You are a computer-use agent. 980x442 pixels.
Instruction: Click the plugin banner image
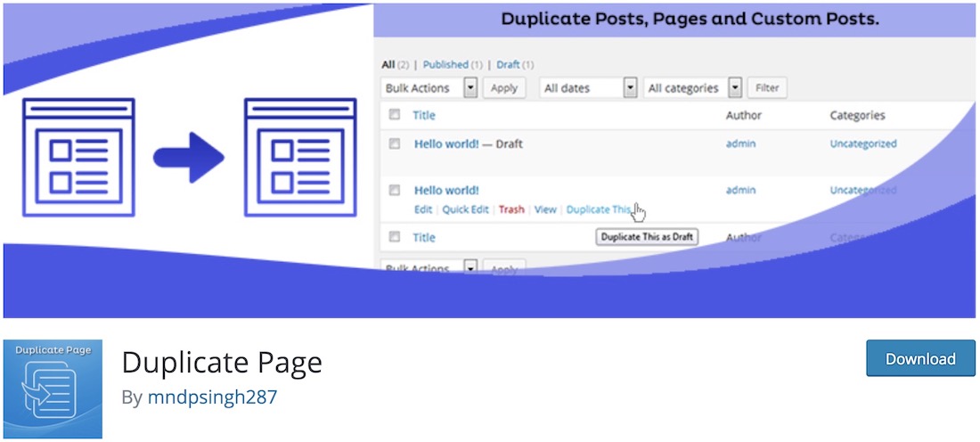click(490, 160)
